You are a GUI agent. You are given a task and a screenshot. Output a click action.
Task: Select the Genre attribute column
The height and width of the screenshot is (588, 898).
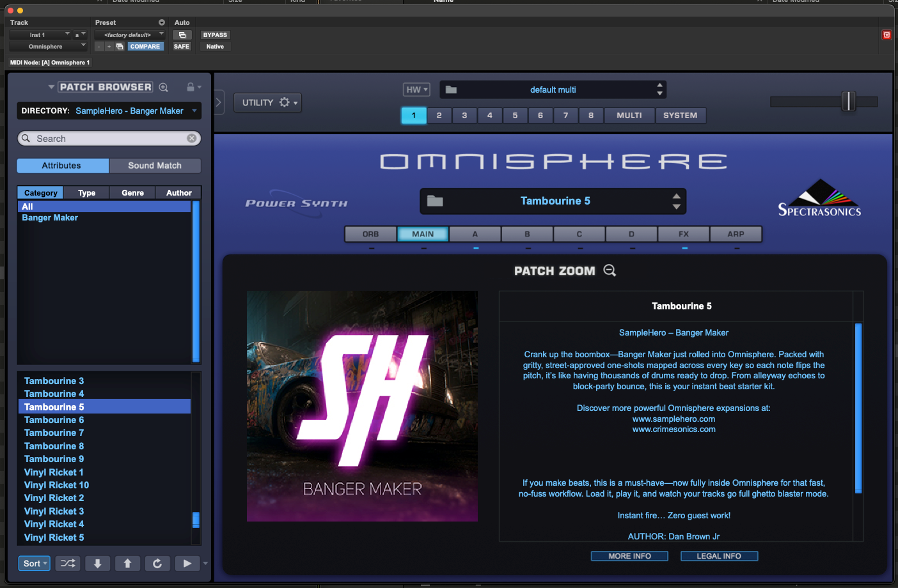133,192
